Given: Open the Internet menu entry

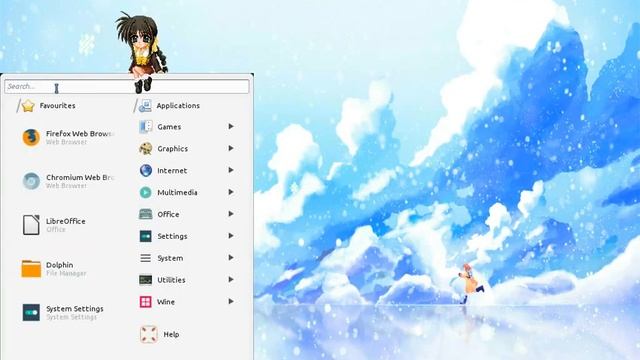Looking at the screenshot, I should point(188,171).
